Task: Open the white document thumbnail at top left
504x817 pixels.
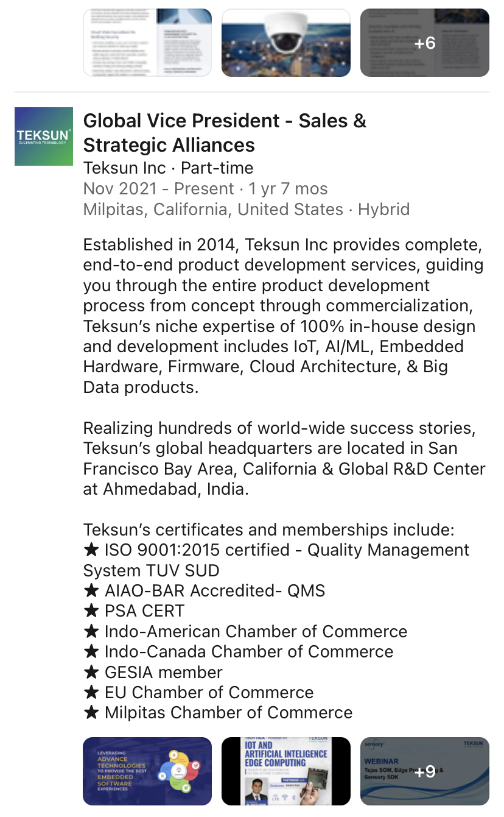Action: 147,43
